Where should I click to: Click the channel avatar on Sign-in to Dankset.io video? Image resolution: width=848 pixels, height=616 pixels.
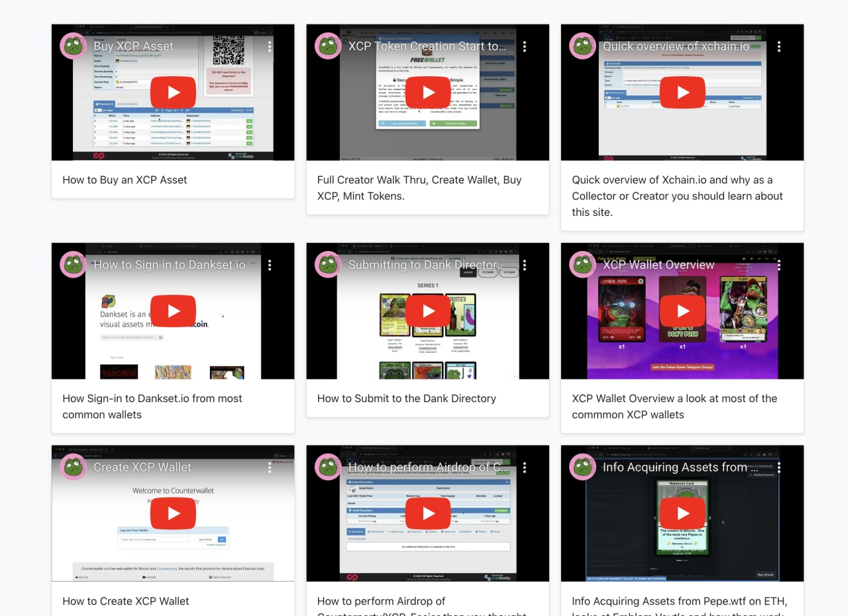[x=74, y=264]
